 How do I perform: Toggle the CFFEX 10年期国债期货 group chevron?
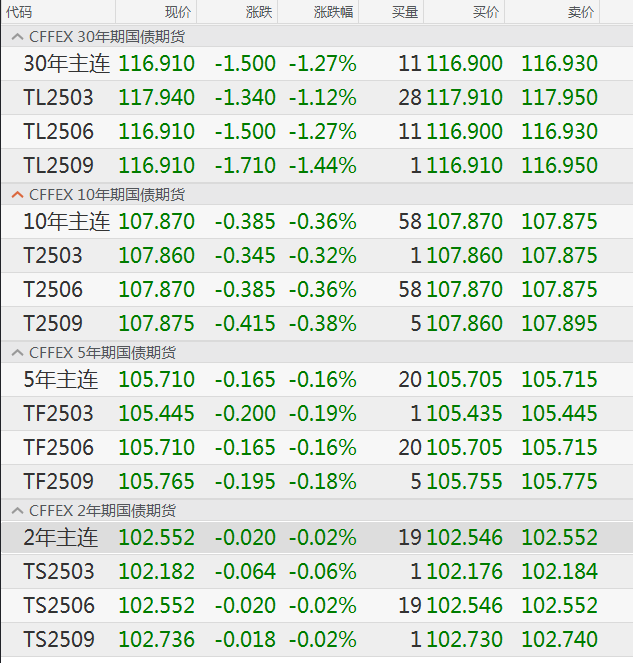coord(17,195)
